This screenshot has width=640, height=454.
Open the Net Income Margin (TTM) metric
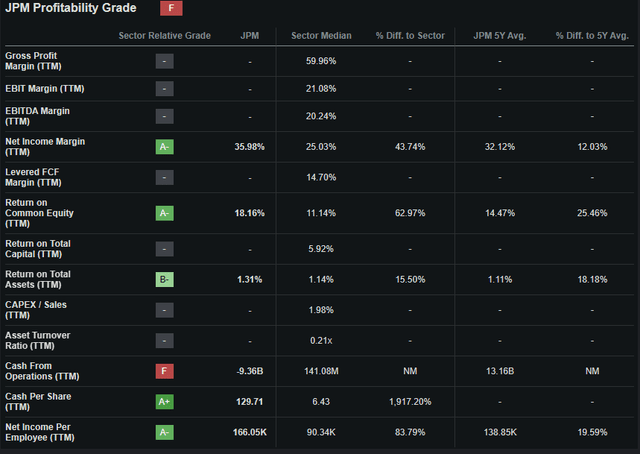[x=45, y=147]
